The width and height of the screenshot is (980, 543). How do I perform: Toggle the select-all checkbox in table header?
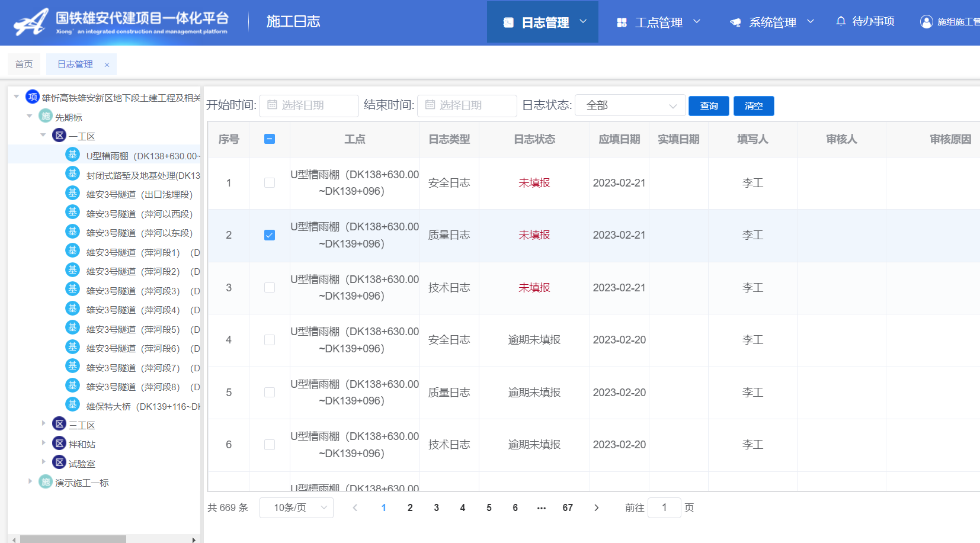click(x=270, y=139)
